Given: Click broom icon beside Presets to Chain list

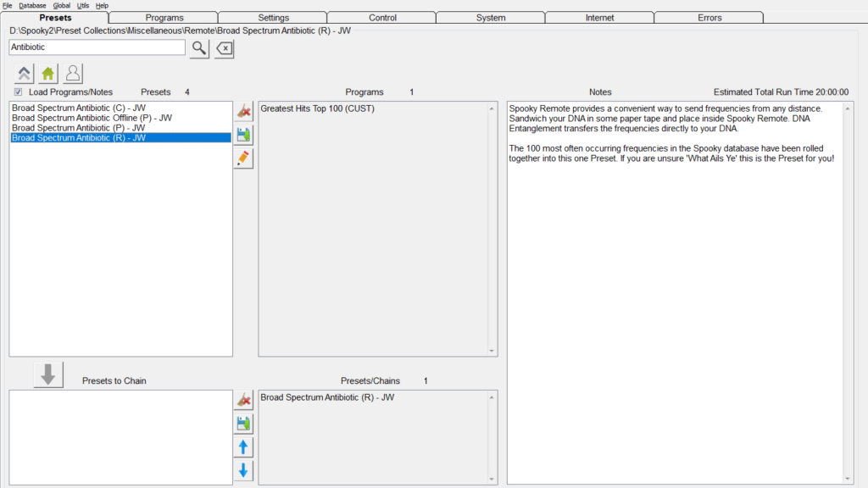Looking at the screenshot, I should (244, 399).
